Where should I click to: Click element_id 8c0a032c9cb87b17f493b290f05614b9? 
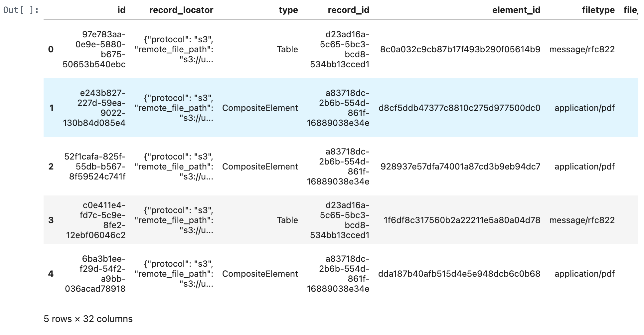(460, 49)
